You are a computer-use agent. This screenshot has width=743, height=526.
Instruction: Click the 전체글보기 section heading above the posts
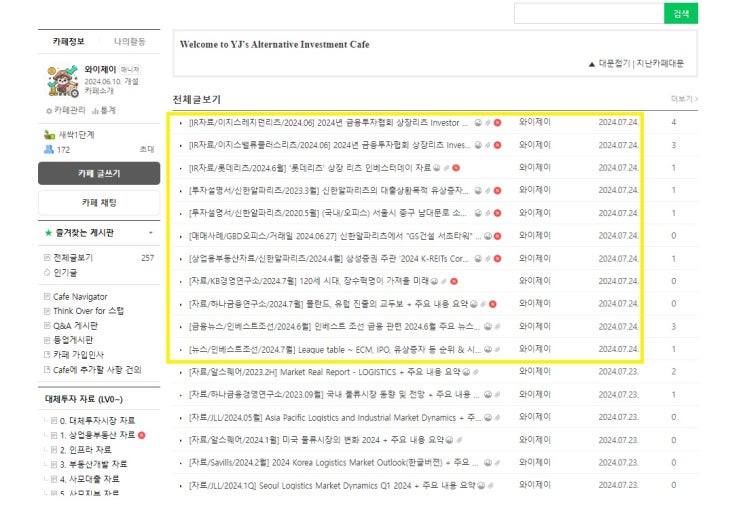[x=197, y=99]
